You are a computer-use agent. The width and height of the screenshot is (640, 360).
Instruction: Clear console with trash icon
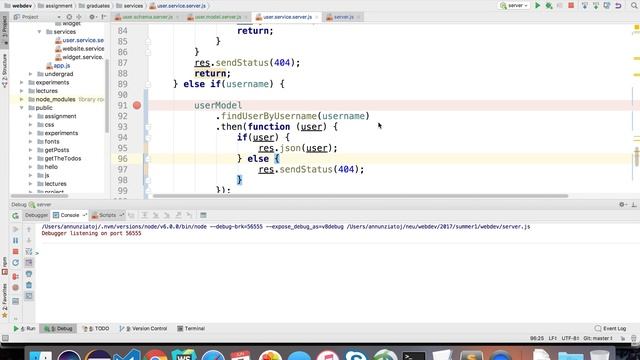(x=29, y=285)
